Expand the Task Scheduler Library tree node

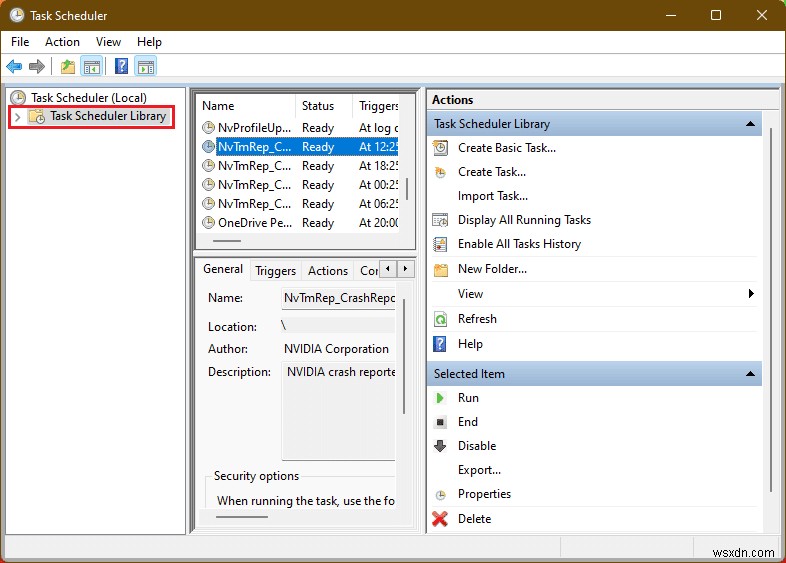pos(18,117)
